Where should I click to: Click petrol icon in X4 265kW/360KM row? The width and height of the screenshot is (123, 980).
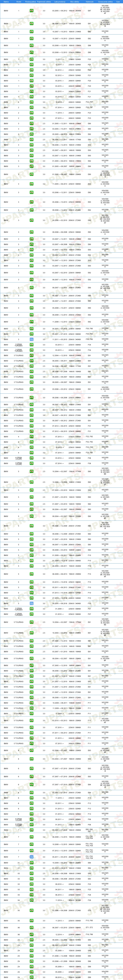coord(32,900)
